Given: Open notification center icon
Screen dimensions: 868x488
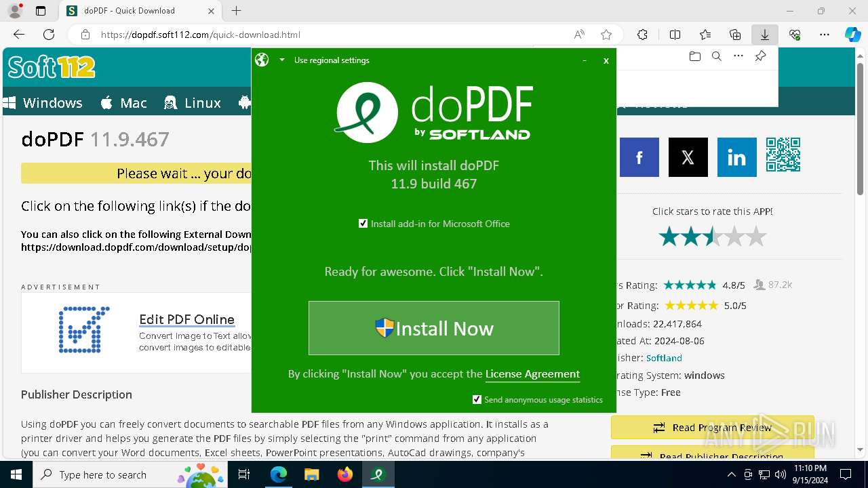Looking at the screenshot, I should (x=846, y=474).
